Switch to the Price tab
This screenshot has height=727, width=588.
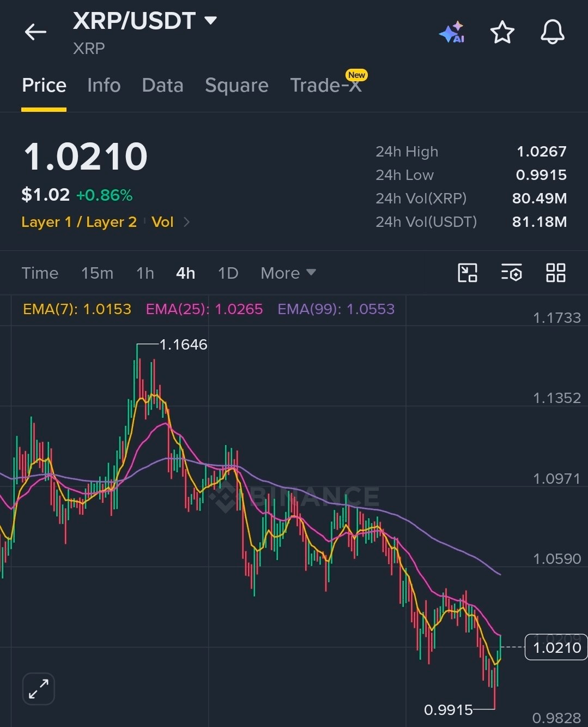point(44,86)
